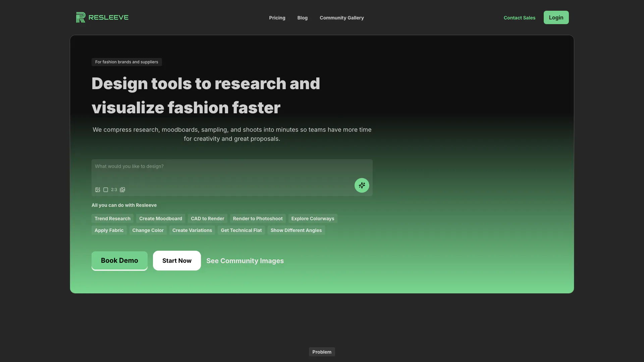644x362 pixels.
Task: Select the Trend Research chip
Action: 112,219
